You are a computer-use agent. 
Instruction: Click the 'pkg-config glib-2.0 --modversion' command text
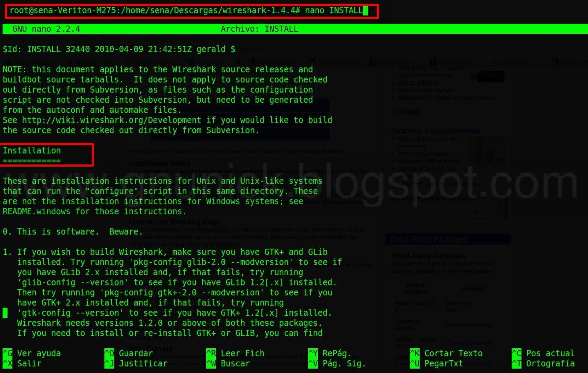pos(201,262)
